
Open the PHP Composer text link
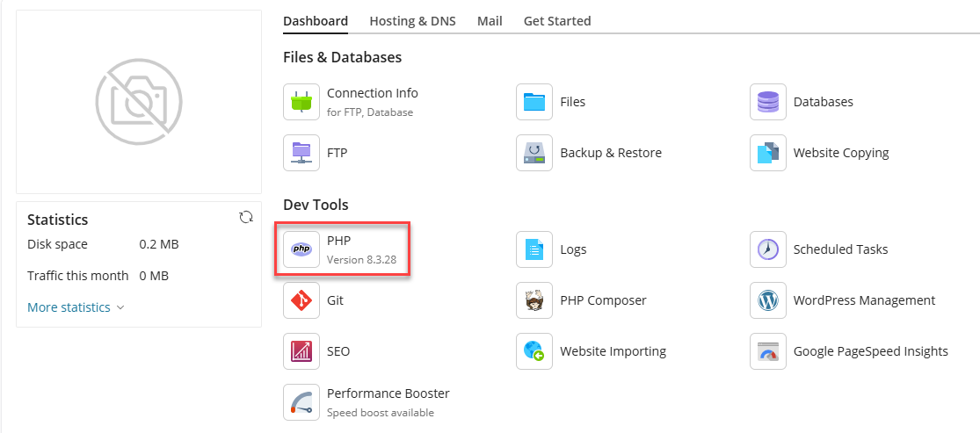pos(604,300)
